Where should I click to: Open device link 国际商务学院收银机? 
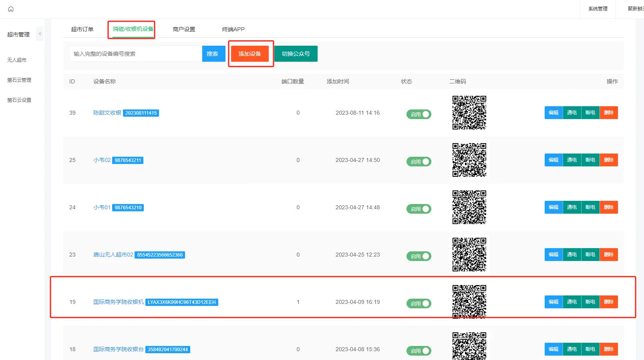[119, 302]
